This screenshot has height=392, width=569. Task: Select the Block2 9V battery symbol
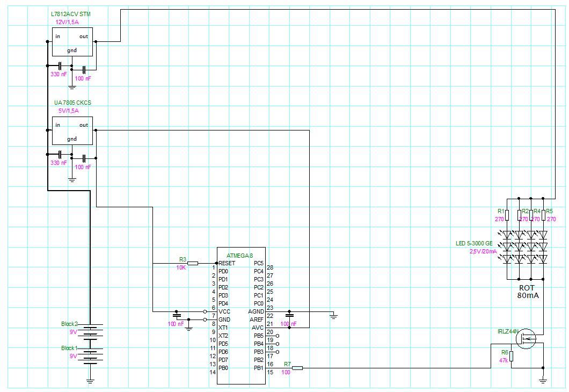(x=90, y=332)
